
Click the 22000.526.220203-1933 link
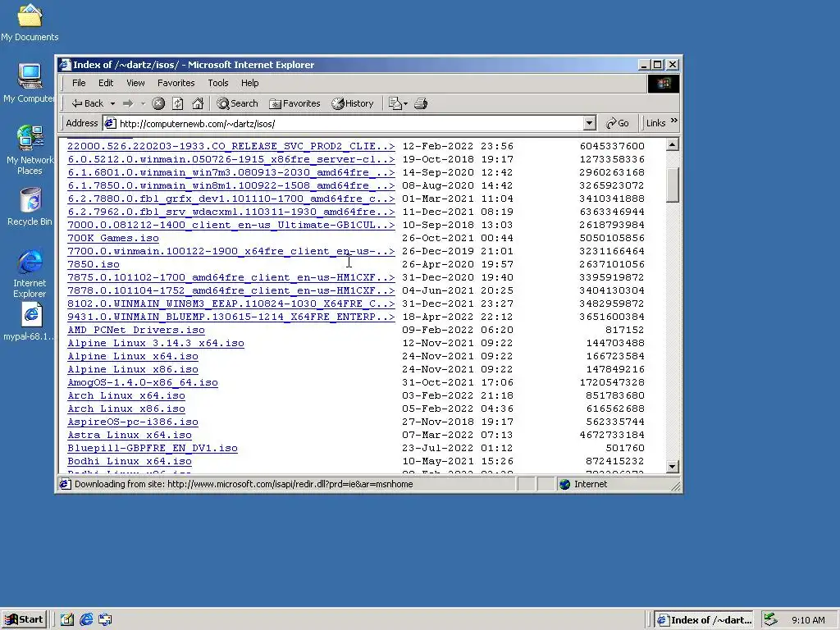[231, 146]
